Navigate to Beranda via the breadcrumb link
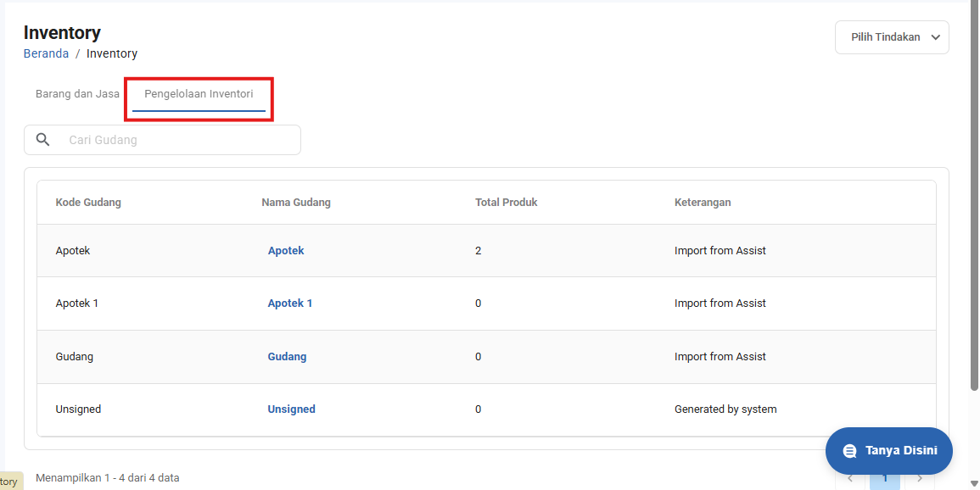This screenshot has height=490, width=980. coord(46,53)
